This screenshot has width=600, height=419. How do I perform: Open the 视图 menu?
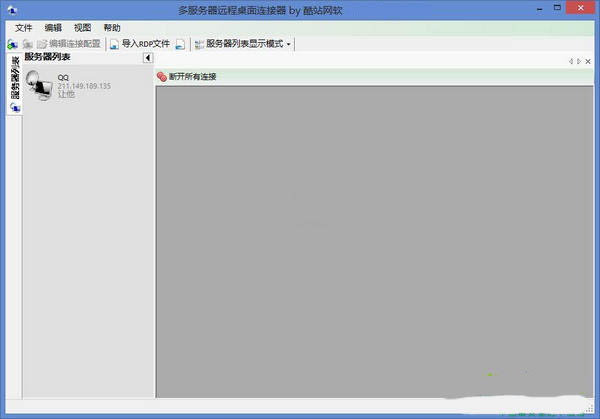point(82,28)
